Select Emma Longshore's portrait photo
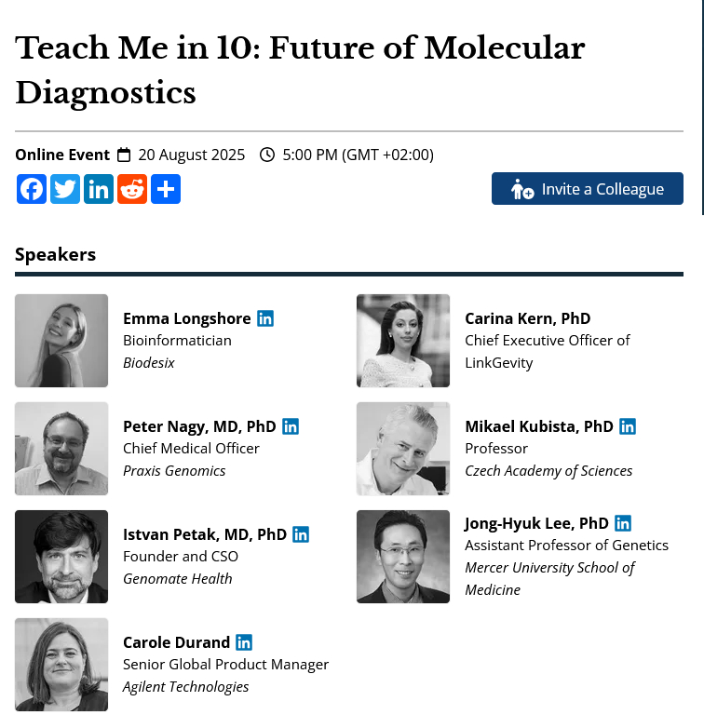The height and width of the screenshot is (728, 704). (61, 341)
